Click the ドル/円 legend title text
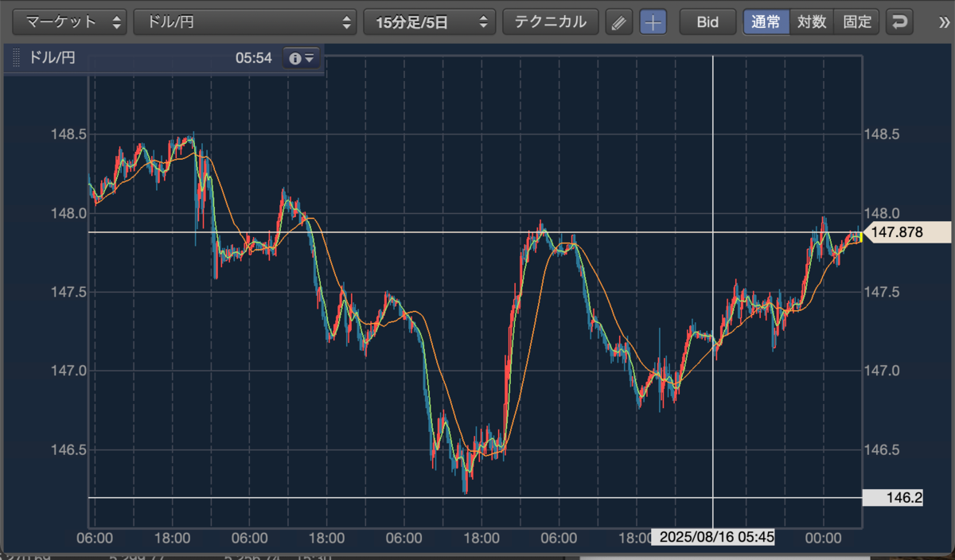955x560 pixels. 52,58
